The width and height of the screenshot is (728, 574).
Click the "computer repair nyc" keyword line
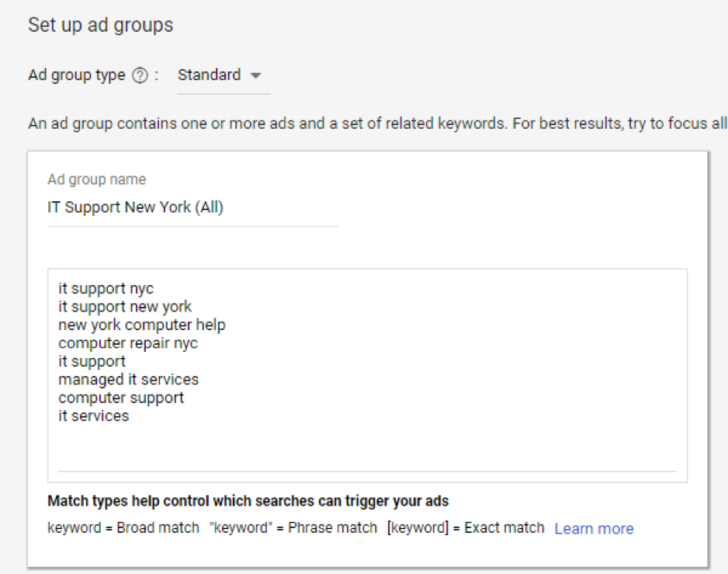[x=127, y=343]
